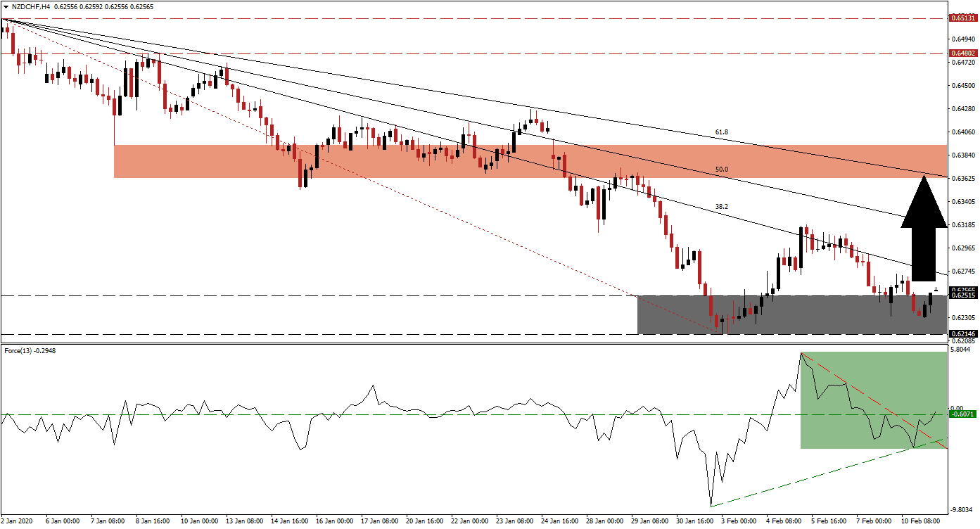Click the 0.63625 price axis value
Image resolution: width=980 pixels, height=529 pixels.
click(x=962, y=179)
